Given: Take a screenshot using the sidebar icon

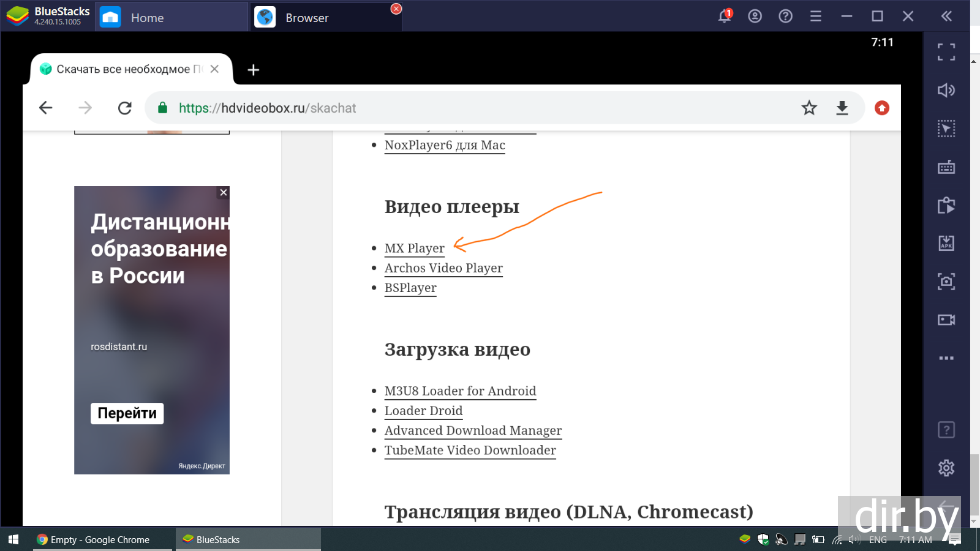Looking at the screenshot, I should point(946,282).
